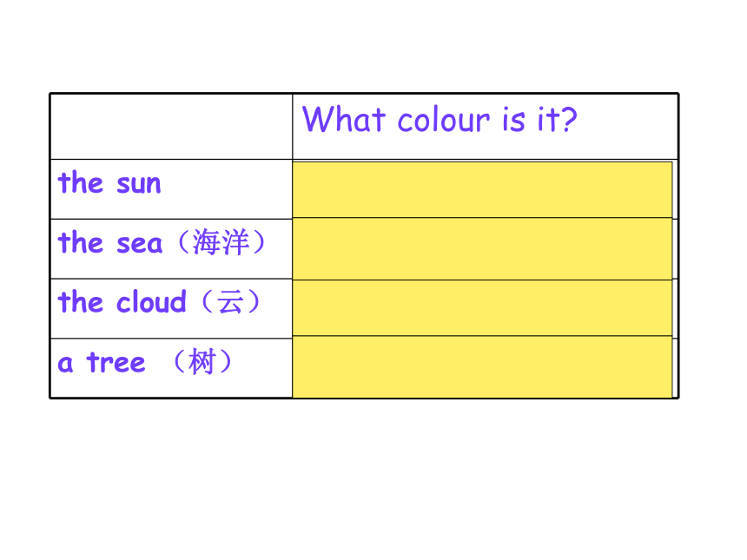This screenshot has width=747, height=560.
Task: Click the word "the" before sea
Action: [80, 242]
